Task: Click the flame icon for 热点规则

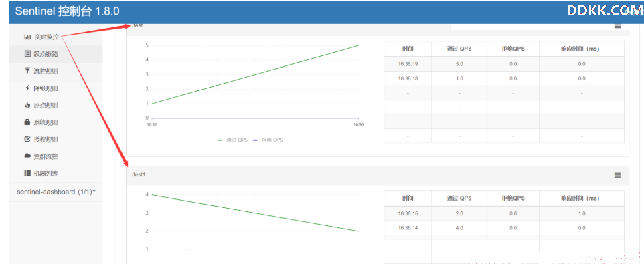Action: click(27, 105)
